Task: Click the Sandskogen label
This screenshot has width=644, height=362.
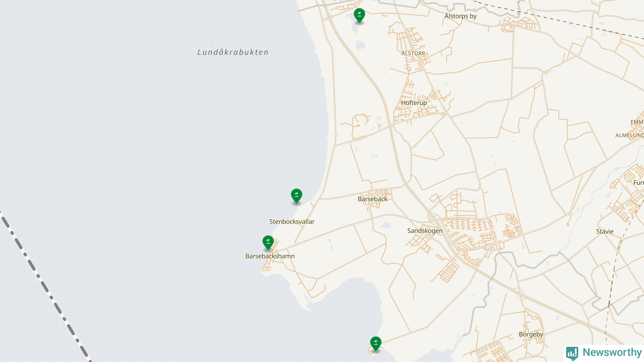Action: [425, 231]
